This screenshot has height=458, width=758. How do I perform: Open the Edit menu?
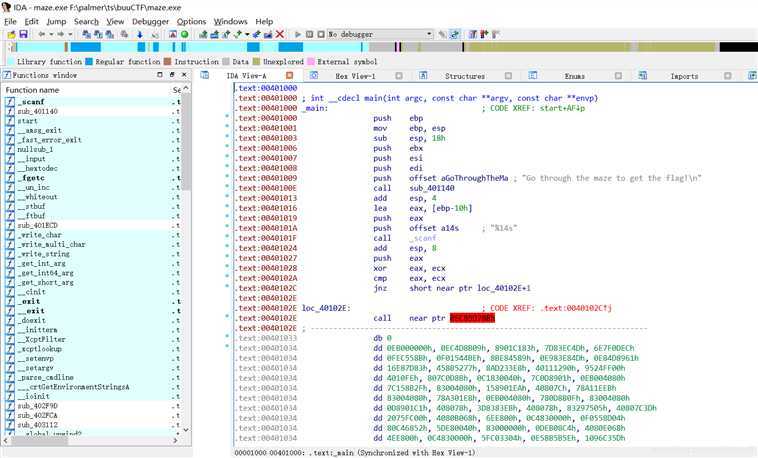coord(31,22)
